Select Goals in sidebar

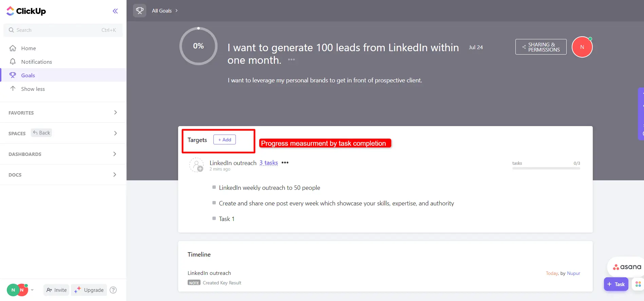tap(63, 75)
